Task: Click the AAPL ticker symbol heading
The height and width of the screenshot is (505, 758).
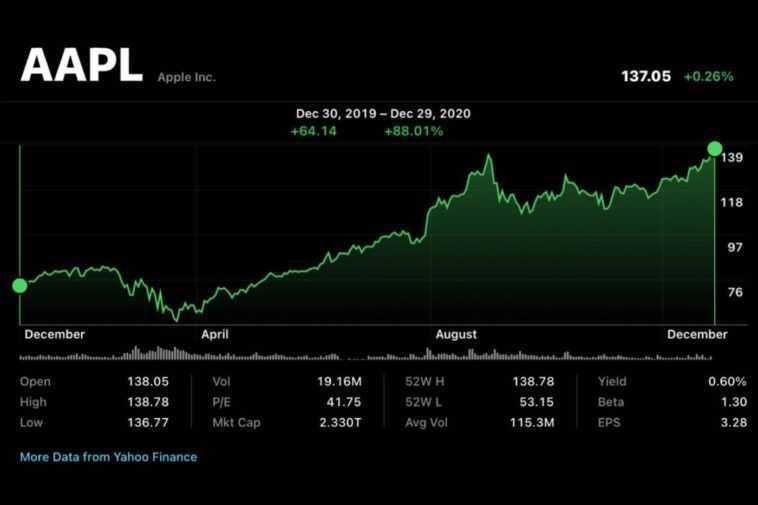Action: click(82, 66)
